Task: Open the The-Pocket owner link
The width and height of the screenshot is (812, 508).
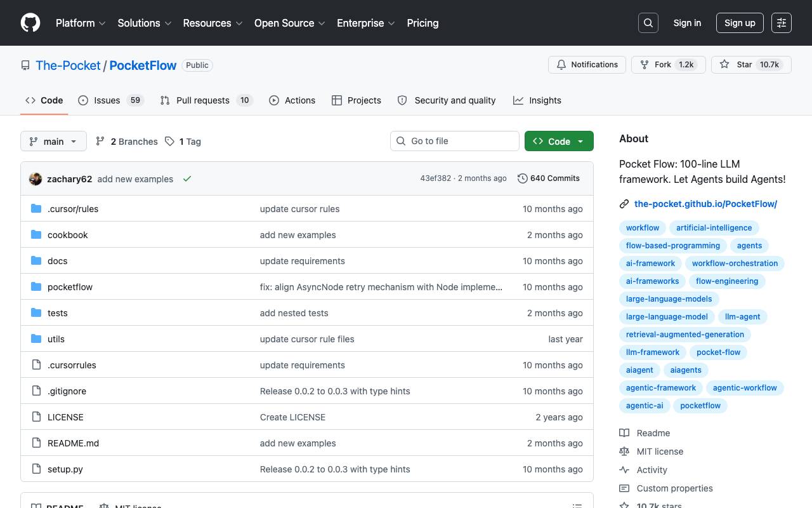Action: pos(69,65)
